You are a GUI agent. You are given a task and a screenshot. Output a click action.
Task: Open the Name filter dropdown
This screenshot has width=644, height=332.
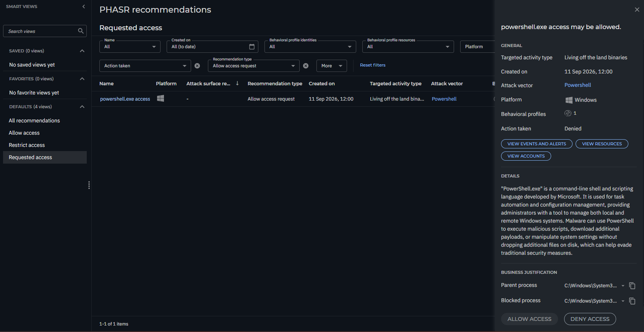(x=130, y=47)
